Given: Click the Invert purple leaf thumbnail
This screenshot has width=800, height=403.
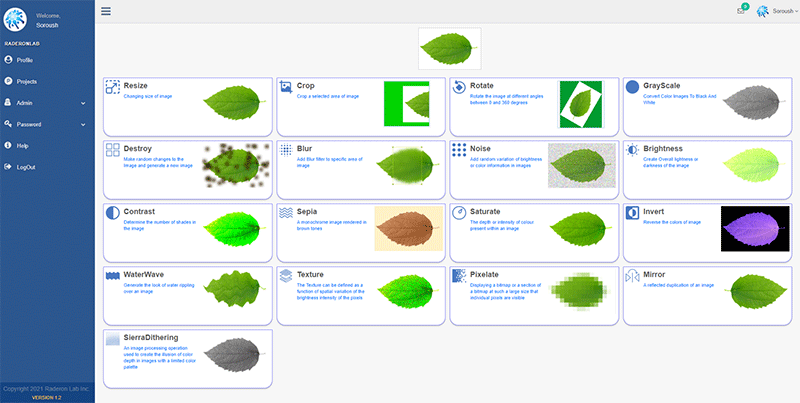Looking at the screenshot, I should point(747,229).
